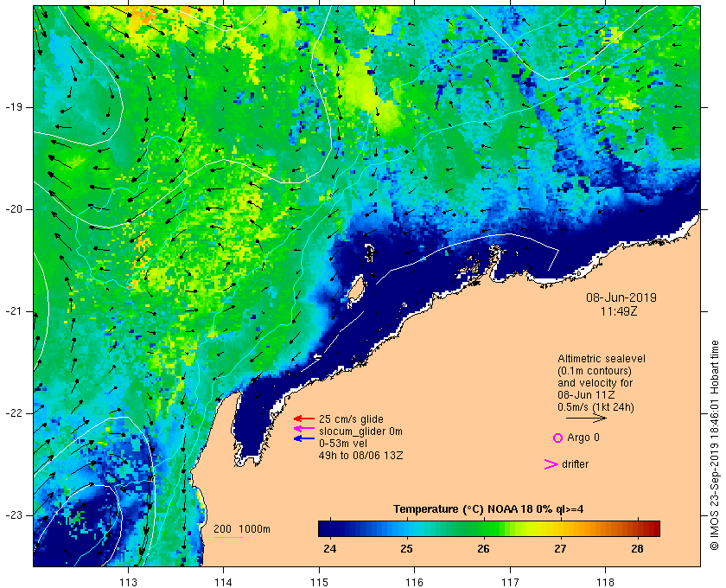726x588 pixels.
Task: Click the red 25 cm/s glide arrow
Action: tap(304, 419)
